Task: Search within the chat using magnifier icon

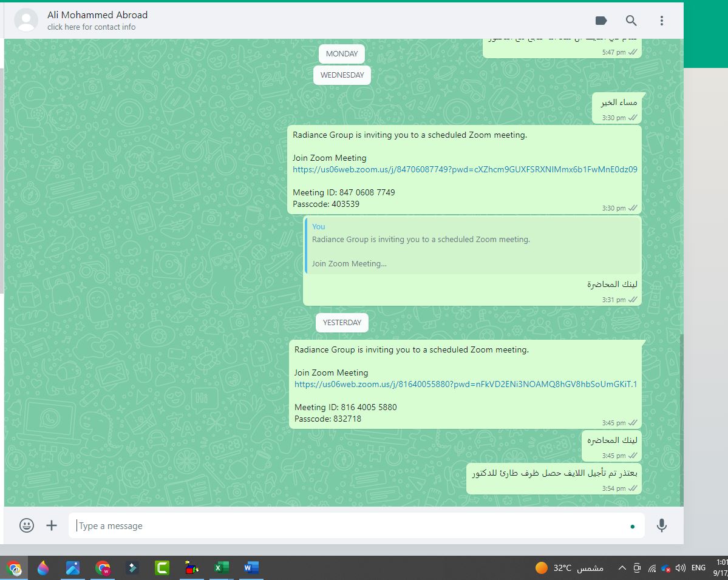Action: (631, 21)
